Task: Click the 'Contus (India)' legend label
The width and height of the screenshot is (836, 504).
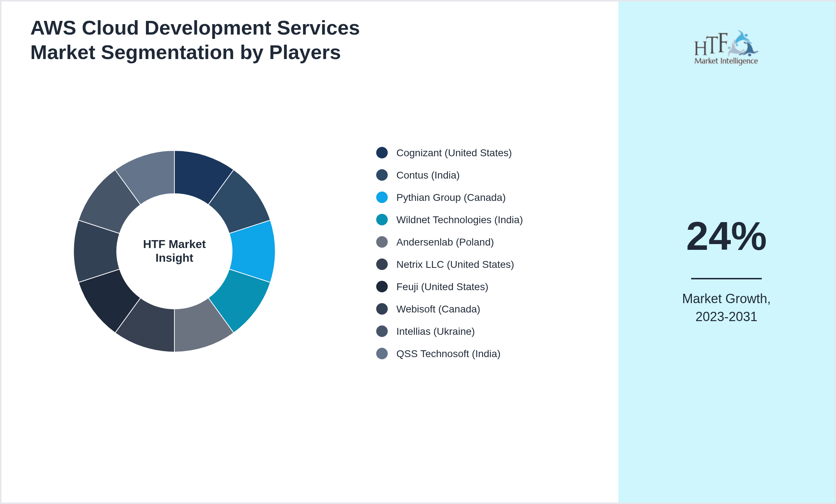Action: point(428,175)
